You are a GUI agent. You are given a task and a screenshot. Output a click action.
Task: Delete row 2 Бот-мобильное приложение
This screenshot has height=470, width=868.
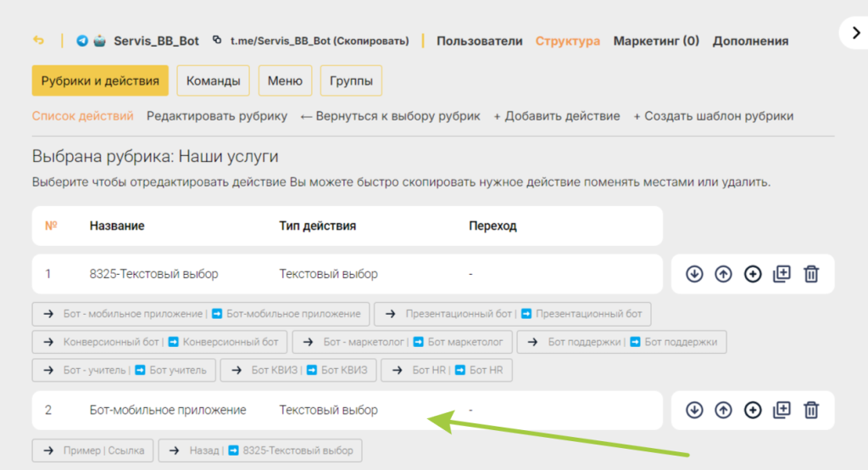tap(811, 410)
